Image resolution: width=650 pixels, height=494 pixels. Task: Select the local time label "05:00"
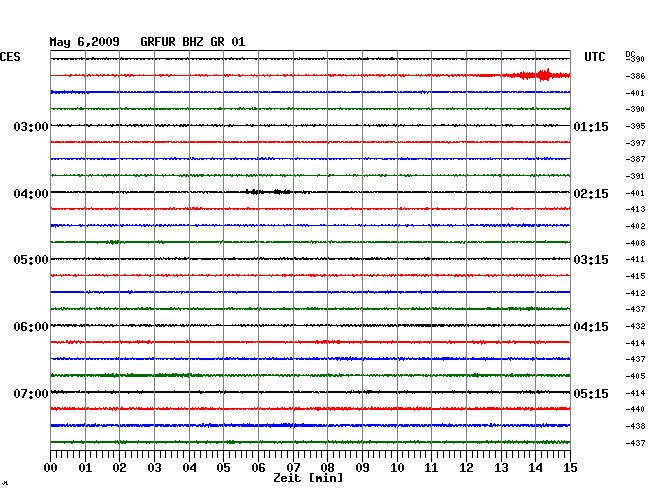pos(31,260)
